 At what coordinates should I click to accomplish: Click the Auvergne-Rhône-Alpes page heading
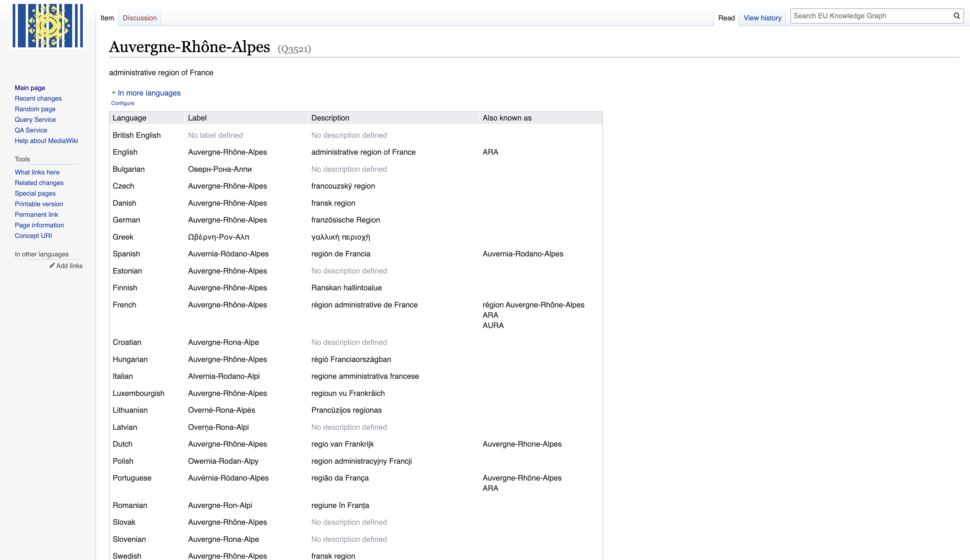190,47
